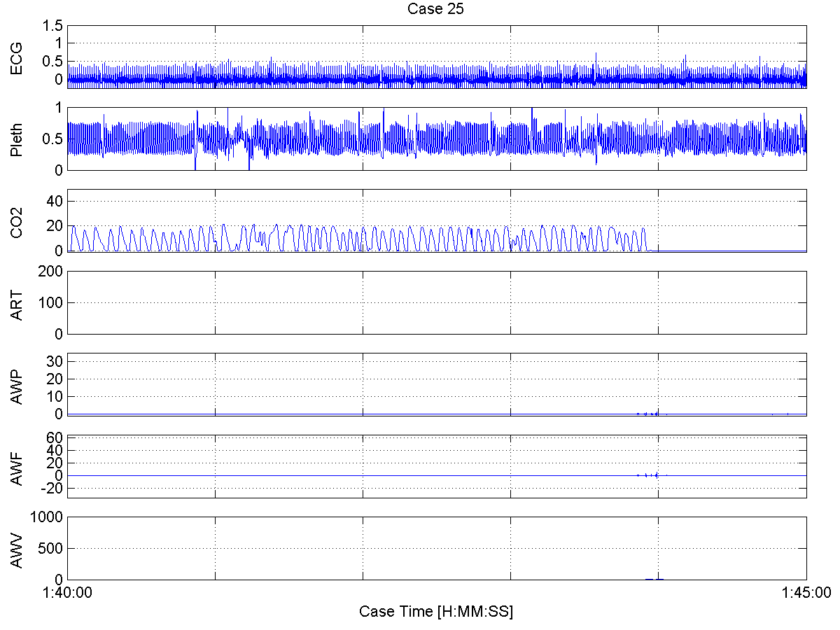Select the 'Pleth' y-axis label

(16, 139)
